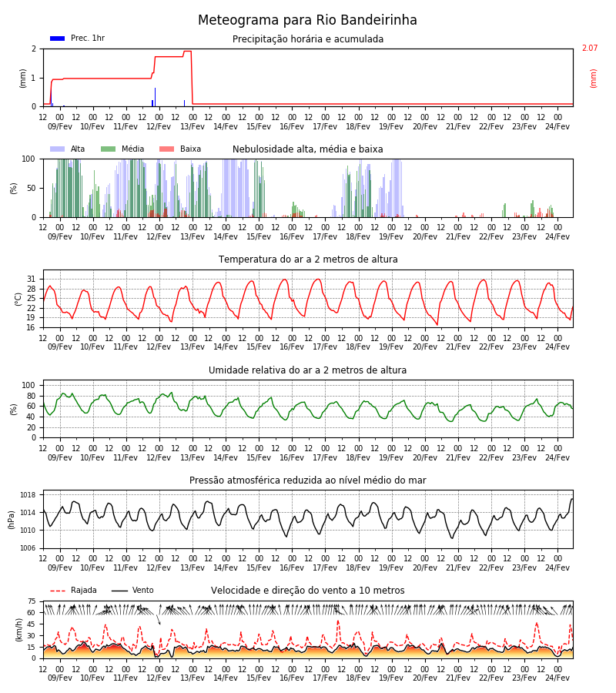Viewport: 616px width, 693px height.
Task: Click the Pressão atmosférica chart heading
Action: coord(308,480)
